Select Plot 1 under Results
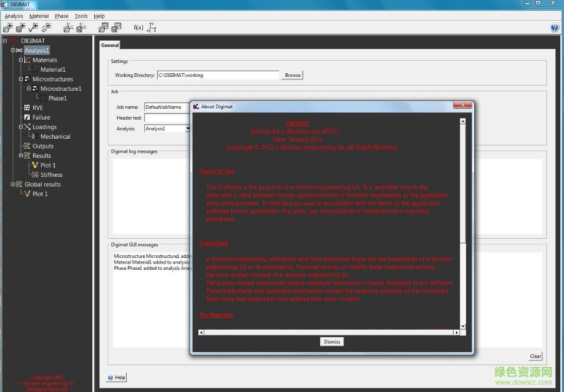 point(48,165)
